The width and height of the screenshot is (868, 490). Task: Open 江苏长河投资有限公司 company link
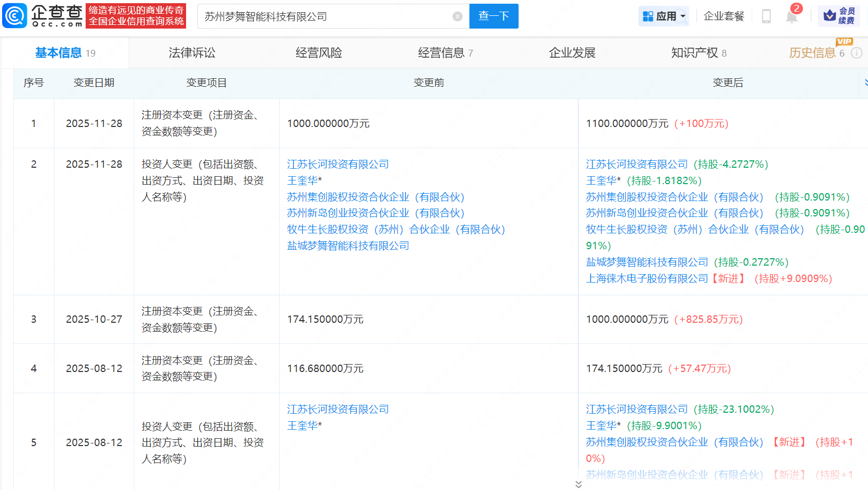(x=337, y=164)
